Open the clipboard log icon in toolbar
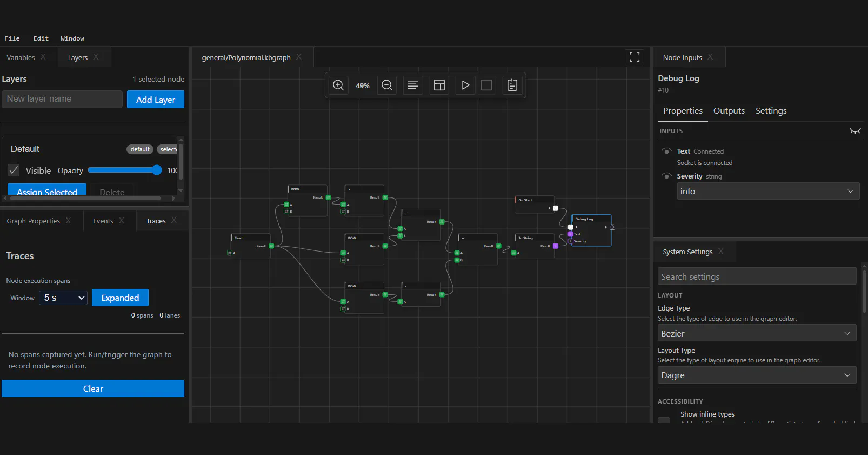 pyautogui.click(x=512, y=85)
